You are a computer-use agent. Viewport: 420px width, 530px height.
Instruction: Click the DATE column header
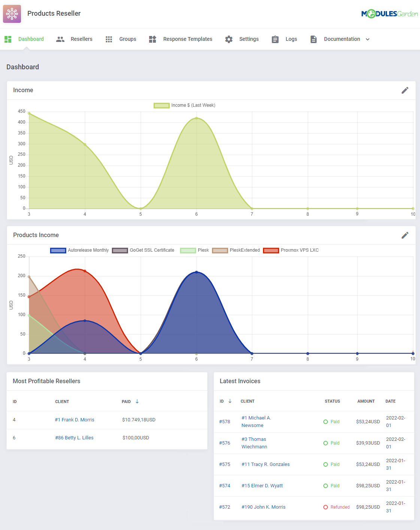[390, 401]
